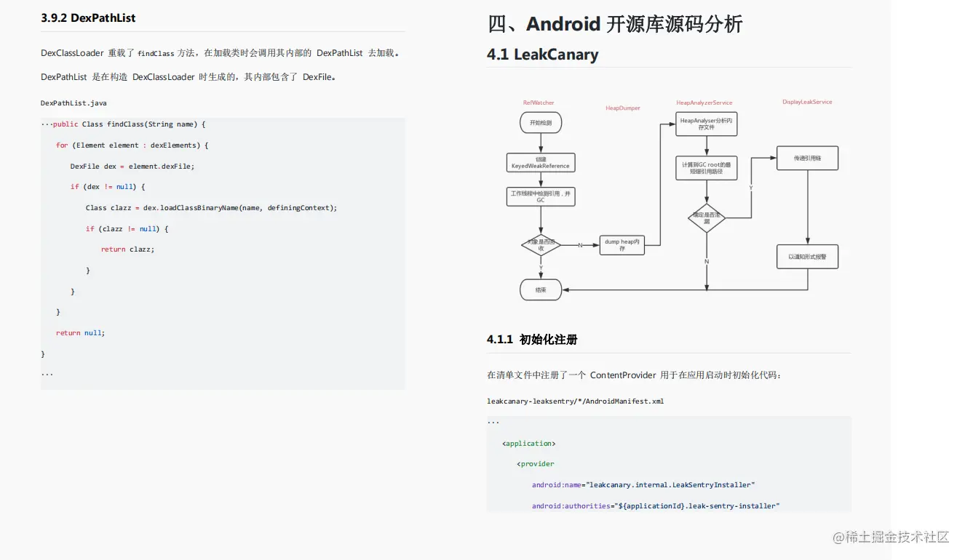
Task: Click the "leakcanary-leaksentry/*/AndroidManifest.xml" path text
Action: click(x=576, y=401)
